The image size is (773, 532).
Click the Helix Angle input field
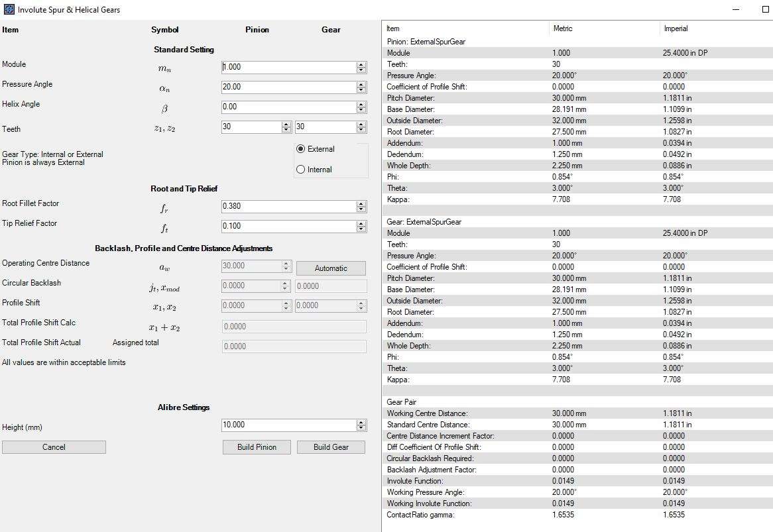point(288,107)
